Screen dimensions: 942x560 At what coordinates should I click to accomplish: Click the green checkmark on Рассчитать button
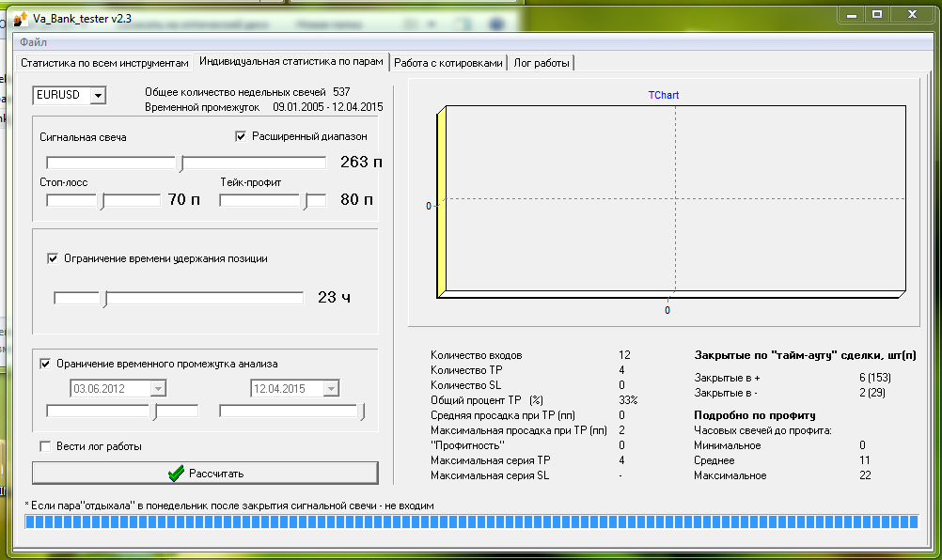[176, 474]
